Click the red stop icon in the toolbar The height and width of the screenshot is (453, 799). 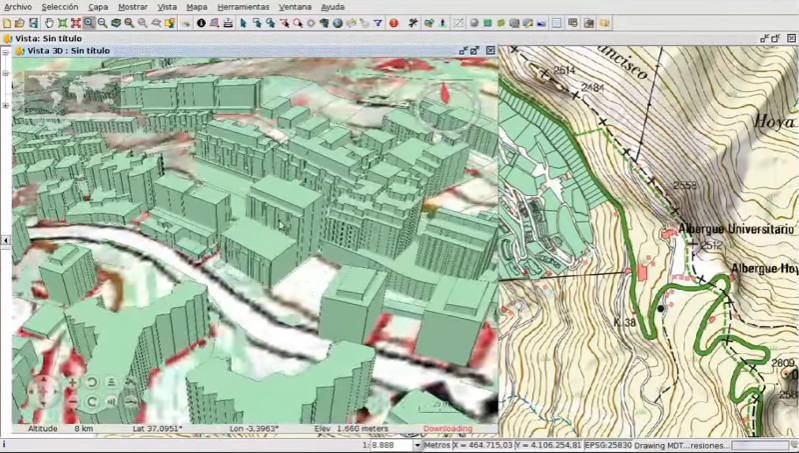[x=393, y=22]
